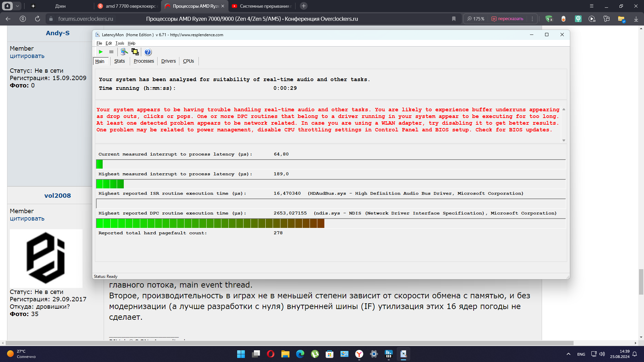Open the Drivers tab
Screen dimensions: 644x362
[x=168, y=61]
